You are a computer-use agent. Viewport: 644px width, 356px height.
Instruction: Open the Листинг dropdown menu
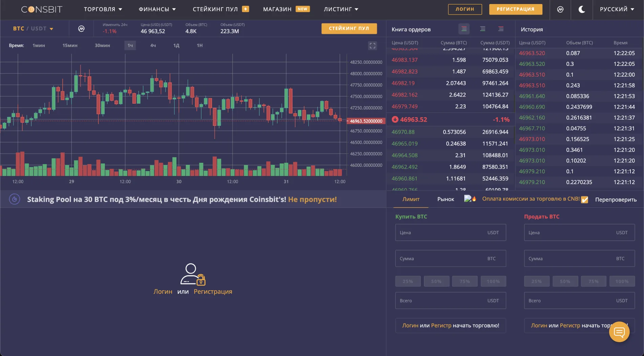pyautogui.click(x=341, y=9)
